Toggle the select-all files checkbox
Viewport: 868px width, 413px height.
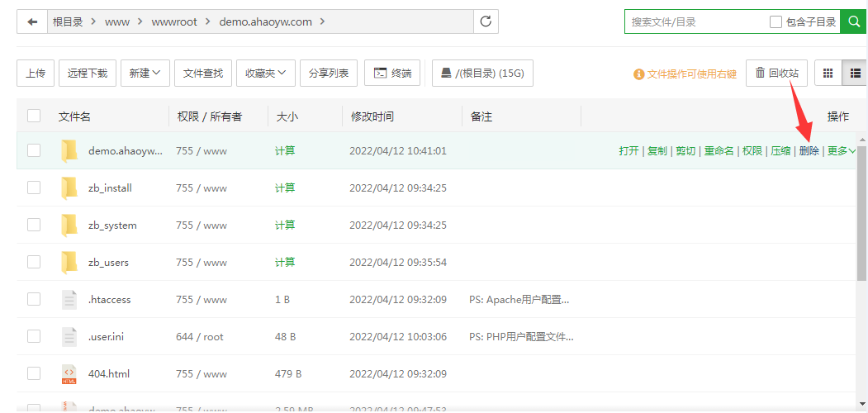pyautogui.click(x=34, y=116)
